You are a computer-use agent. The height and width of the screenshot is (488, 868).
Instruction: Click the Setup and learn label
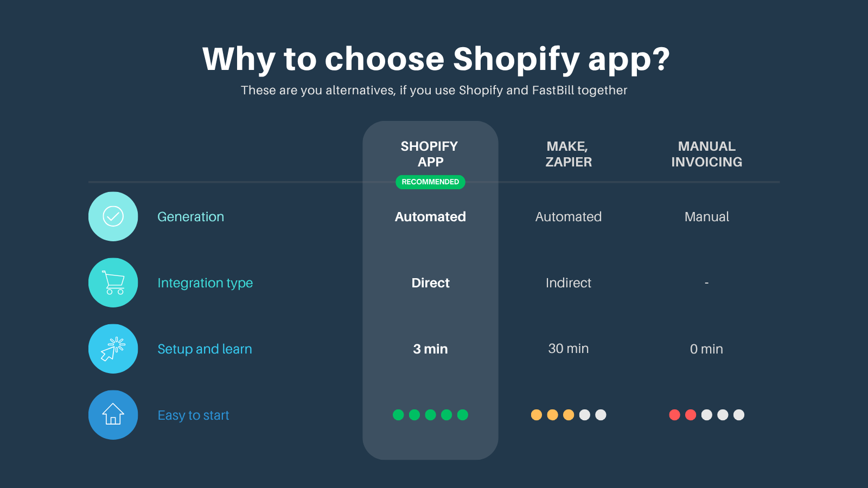click(205, 349)
